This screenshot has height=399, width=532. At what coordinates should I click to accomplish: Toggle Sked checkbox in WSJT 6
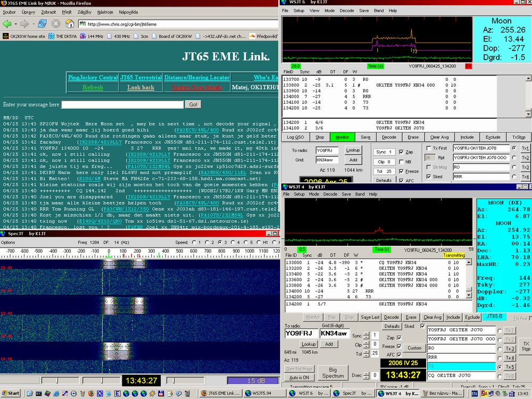coord(428,177)
